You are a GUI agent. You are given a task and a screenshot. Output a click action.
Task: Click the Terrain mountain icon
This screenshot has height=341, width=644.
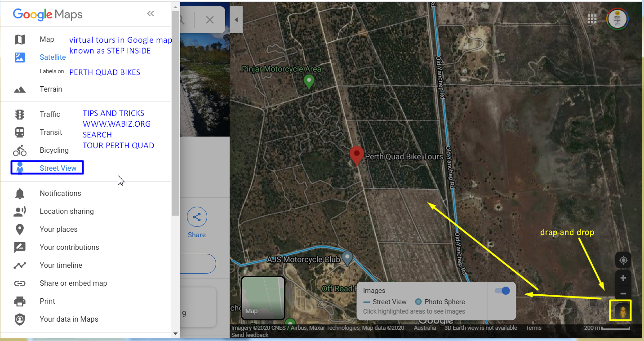point(20,89)
